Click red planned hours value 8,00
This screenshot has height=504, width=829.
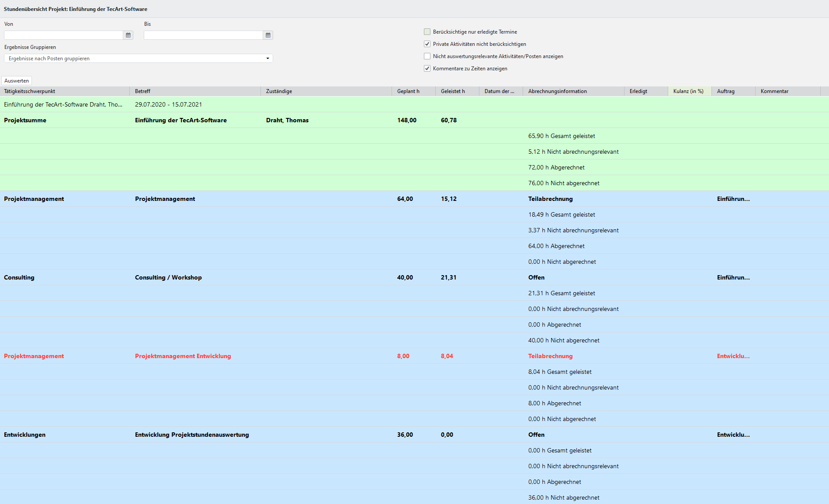[403, 356]
